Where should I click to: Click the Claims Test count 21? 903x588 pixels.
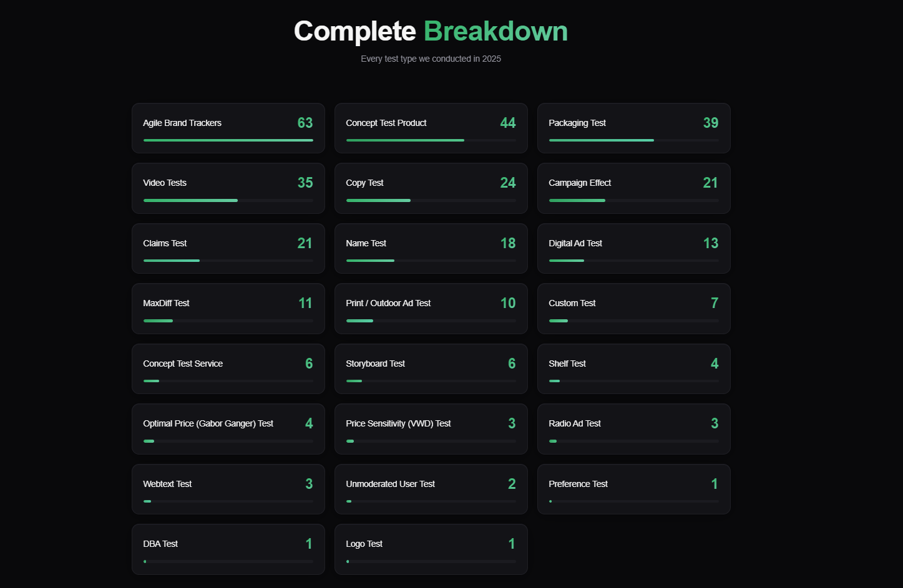305,243
